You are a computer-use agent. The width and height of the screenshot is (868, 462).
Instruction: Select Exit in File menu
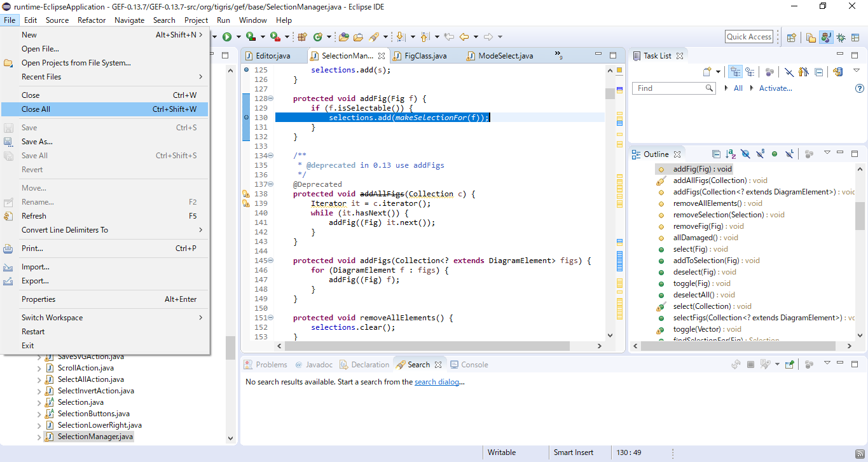(x=104, y=346)
